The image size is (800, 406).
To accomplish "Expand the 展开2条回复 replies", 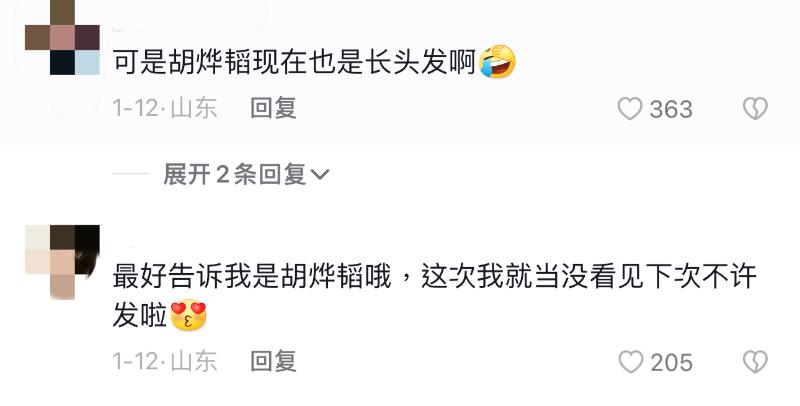I will click(246, 174).
